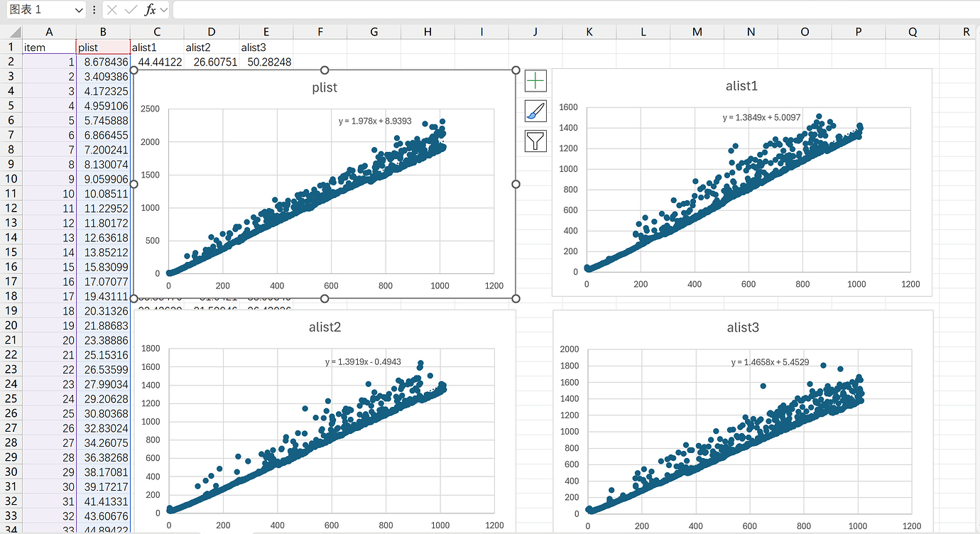
Task: Select trendline equation y = 1.4658x + 5.4529
Action: tap(770, 363)
